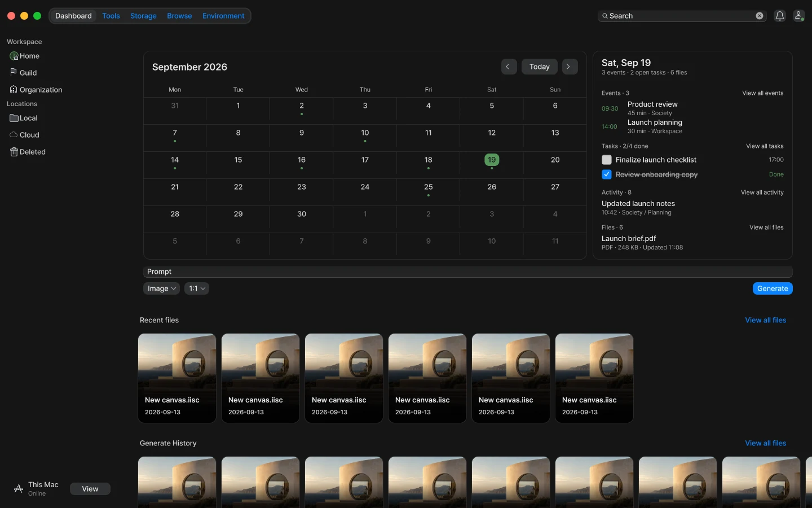Click the This Mac device icon
This screenshot has width=812, height=508.
pyautogui.click(x=19, y=489)
